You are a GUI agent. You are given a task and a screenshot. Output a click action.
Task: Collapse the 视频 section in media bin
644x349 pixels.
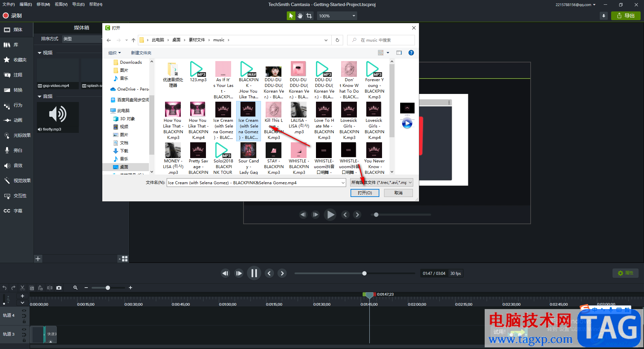click(x=39, y=53)
